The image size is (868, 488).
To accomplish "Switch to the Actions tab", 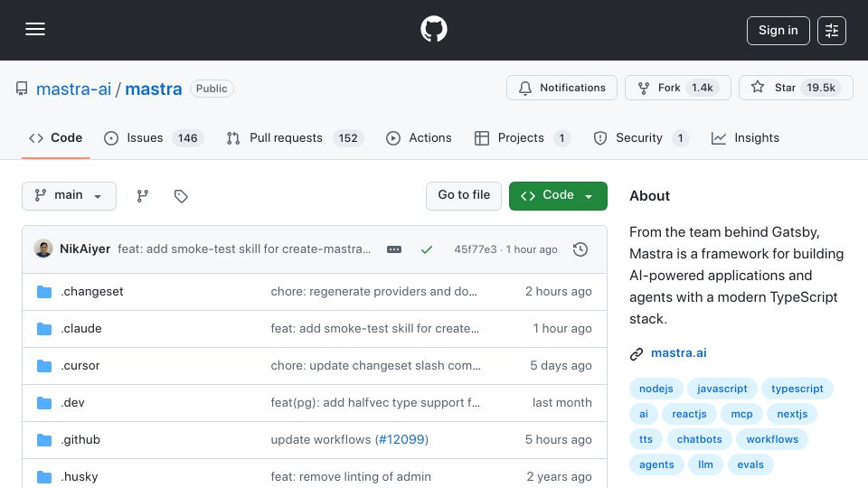I will pos(419,137).
